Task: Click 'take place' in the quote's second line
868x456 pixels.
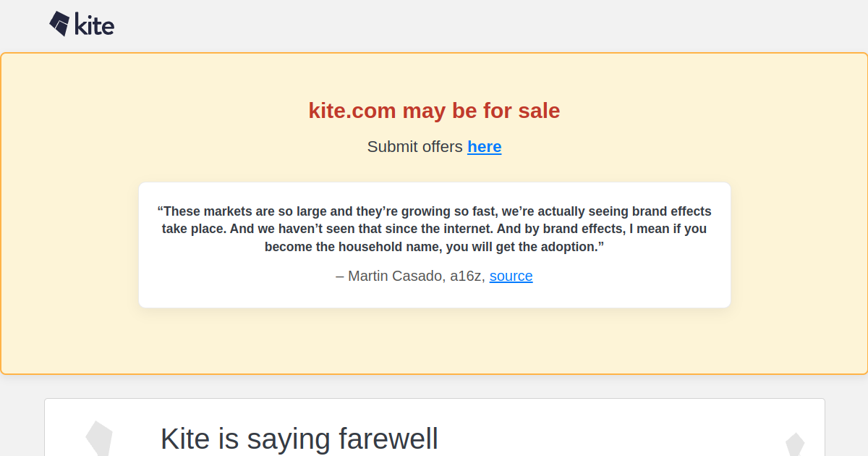Action: pos(189,229)
